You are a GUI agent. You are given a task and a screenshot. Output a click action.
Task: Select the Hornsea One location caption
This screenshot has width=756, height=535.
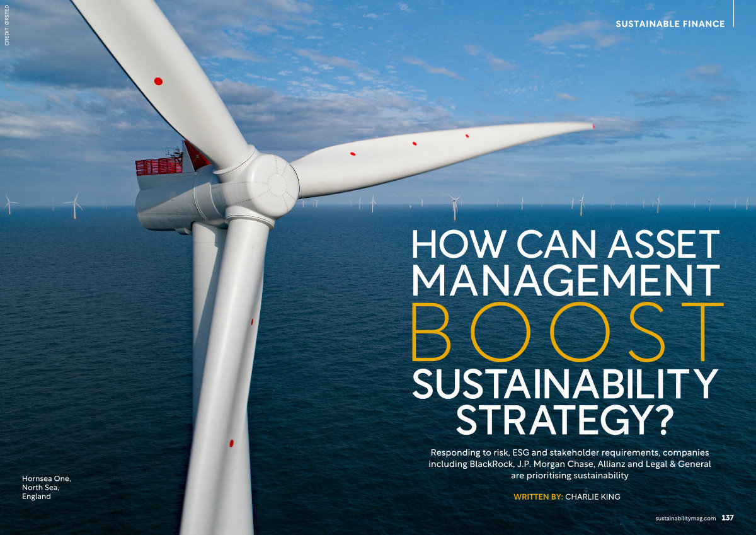(x=47, y=487)
